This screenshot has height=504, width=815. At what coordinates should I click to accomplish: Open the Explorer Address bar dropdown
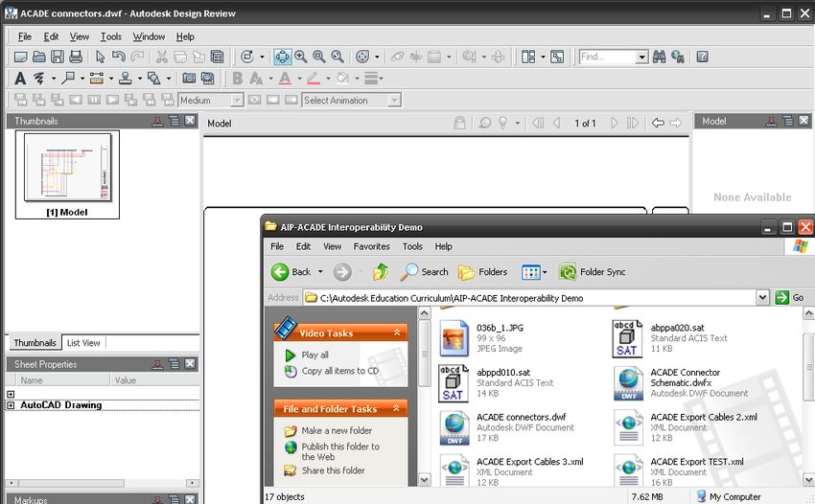(x=762, y=298)
